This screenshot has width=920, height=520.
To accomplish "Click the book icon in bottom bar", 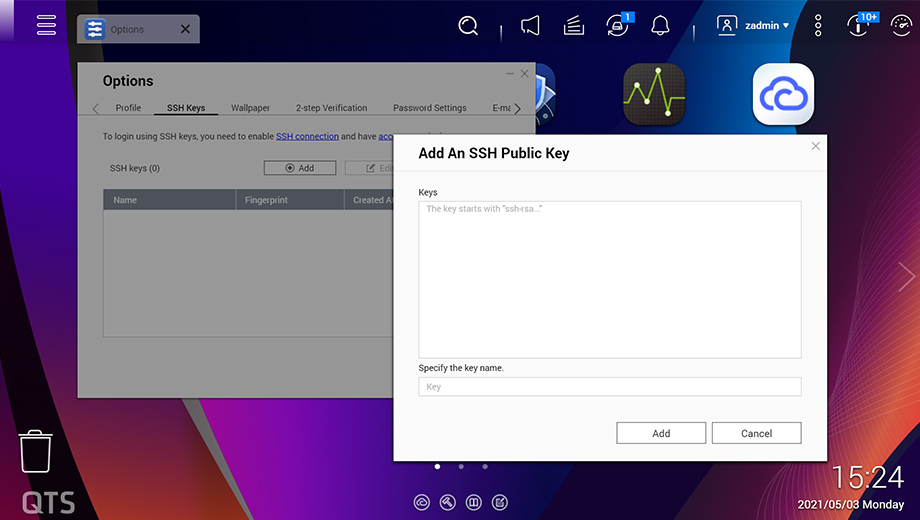I will pyautogui.click(x=474, y=502).
